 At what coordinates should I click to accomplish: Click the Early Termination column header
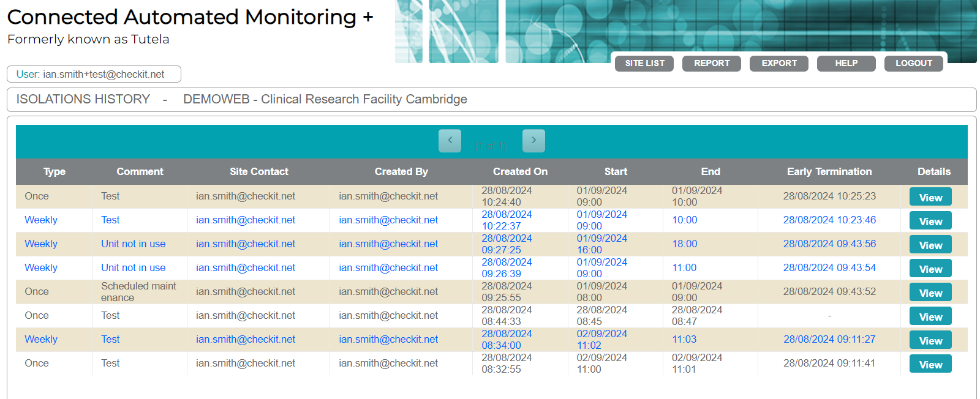click(829, 172)
